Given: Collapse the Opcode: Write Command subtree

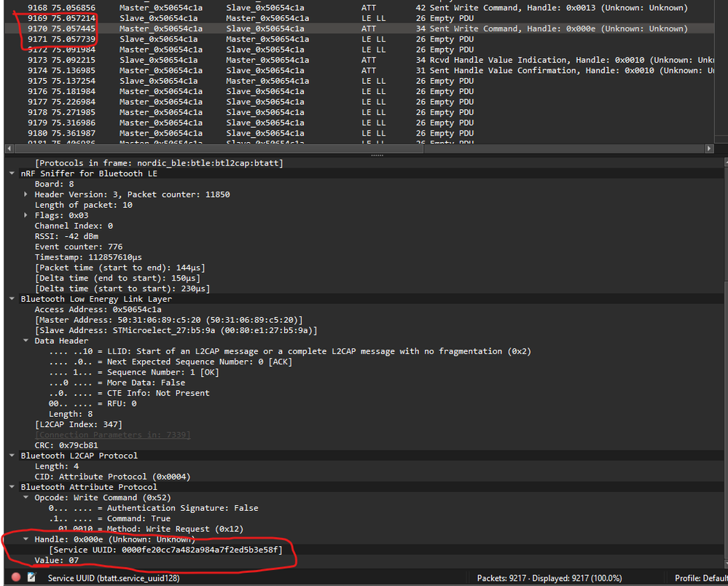Looking at the screenshot, I should click(25, 497).
